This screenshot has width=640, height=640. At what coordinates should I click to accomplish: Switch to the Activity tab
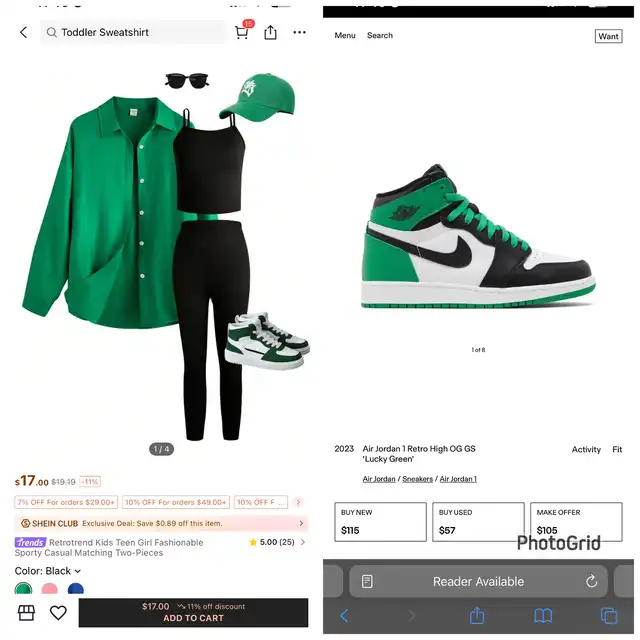(x=586, y=449)
